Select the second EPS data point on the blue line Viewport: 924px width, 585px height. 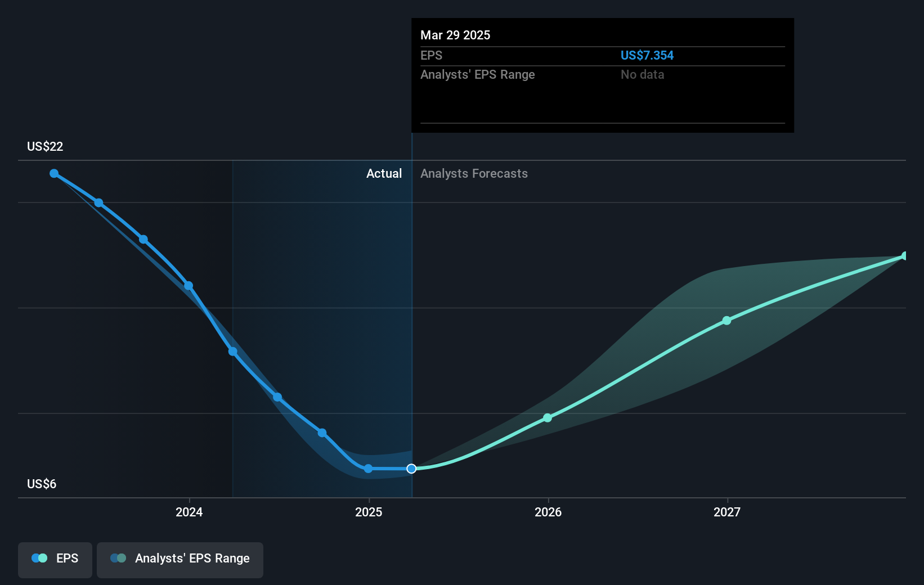[x=98, y=202]
